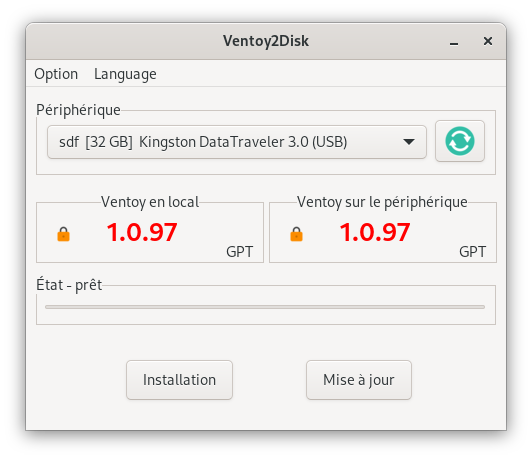This screenshot has width=532, height=459.
Task: Minimize the Ventoy2Disk window
Action: click(454, 42)
